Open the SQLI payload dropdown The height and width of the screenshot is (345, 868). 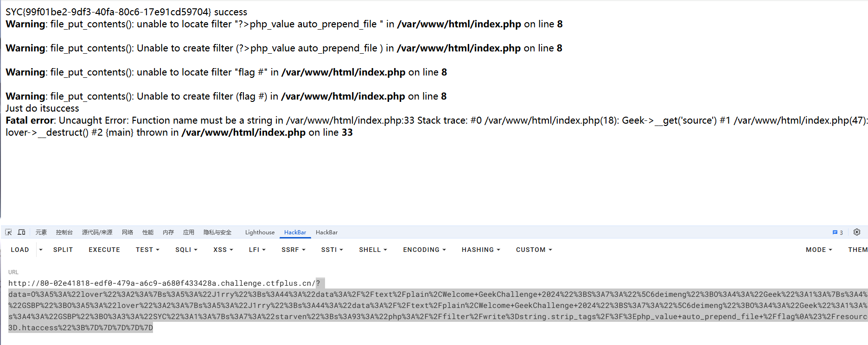(186, 250)
